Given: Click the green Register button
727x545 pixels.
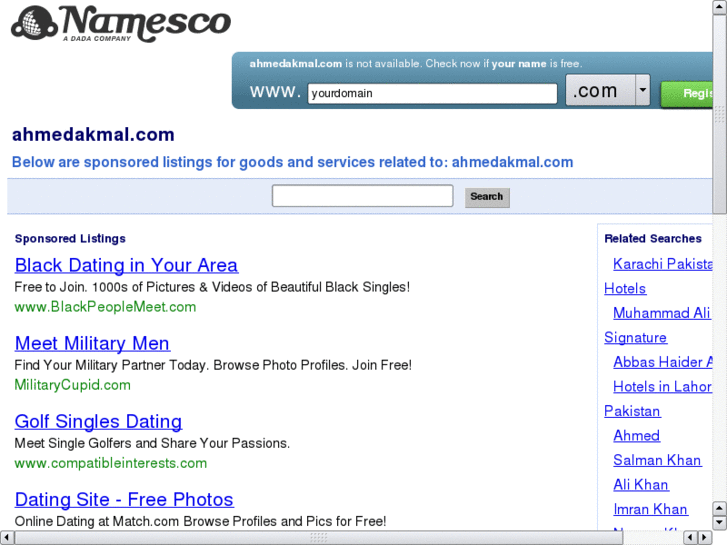Looking at the screenshot, I should pos(687,94).
